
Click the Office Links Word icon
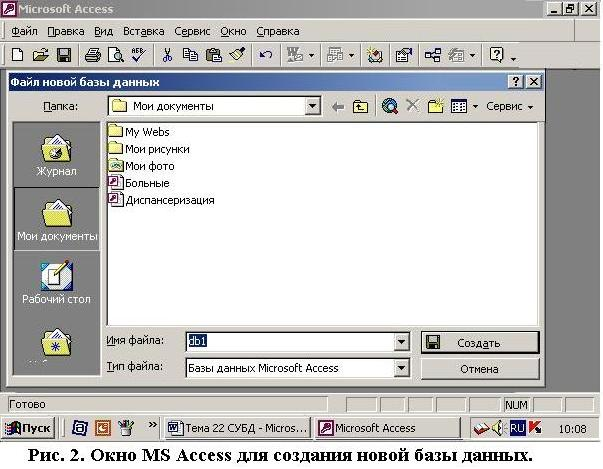(295, 55)
